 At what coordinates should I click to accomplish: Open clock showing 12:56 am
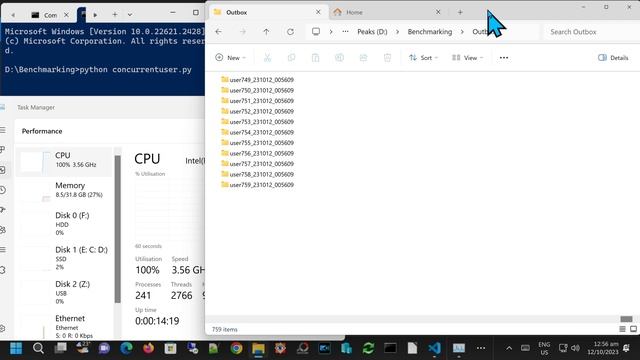(x=603, y=348)
